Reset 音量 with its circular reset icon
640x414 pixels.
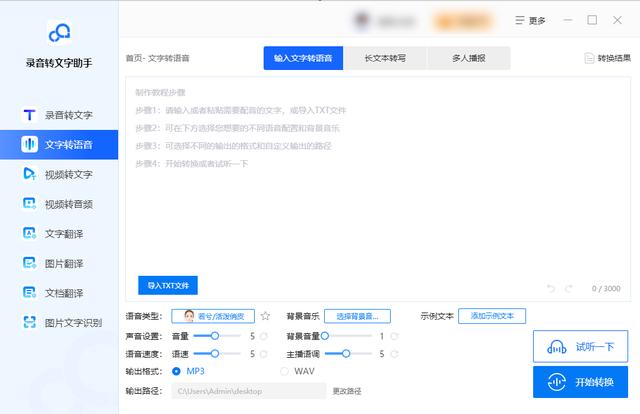(x=264, y=336)
